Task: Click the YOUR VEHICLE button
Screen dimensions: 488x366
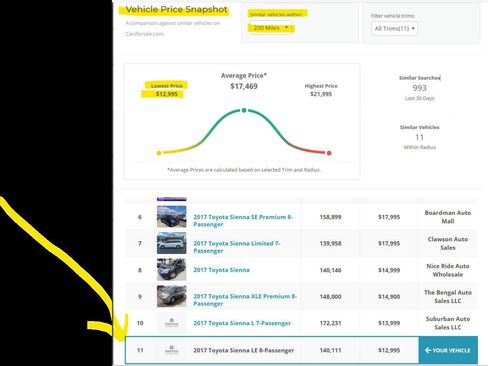Action: tap(448, 350)
